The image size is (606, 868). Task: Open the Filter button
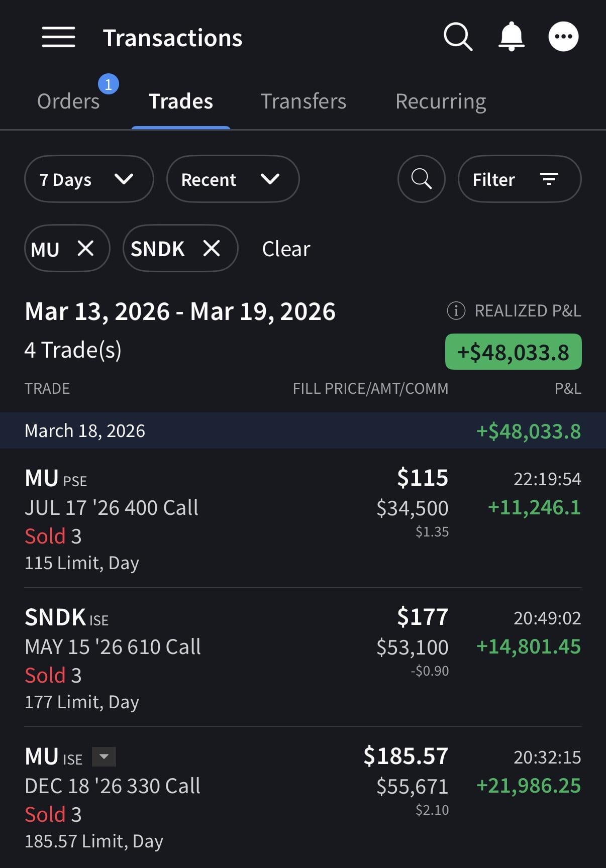coord(519,179)
